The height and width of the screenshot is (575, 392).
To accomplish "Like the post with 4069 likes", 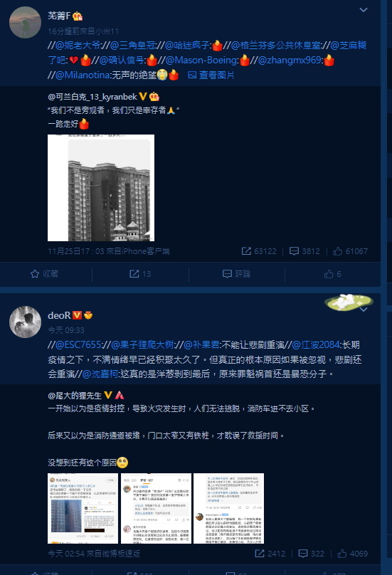I will 352,554.
